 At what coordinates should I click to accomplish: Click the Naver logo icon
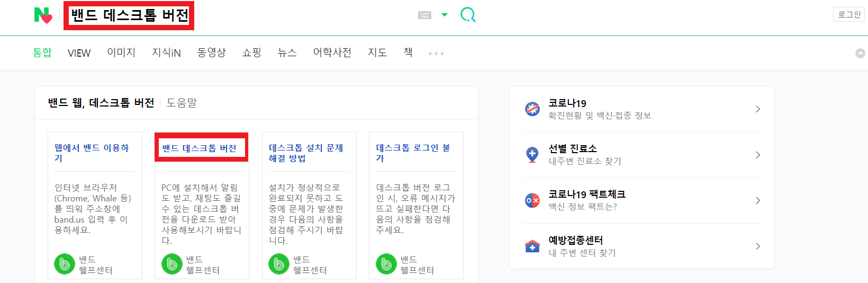(43, 15)
